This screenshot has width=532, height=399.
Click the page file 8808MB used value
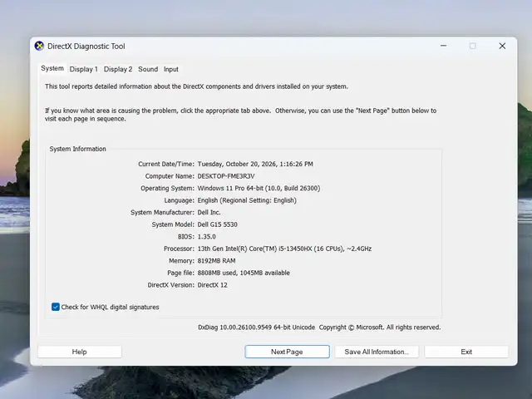pyautogui.click(x=244, y=273)
